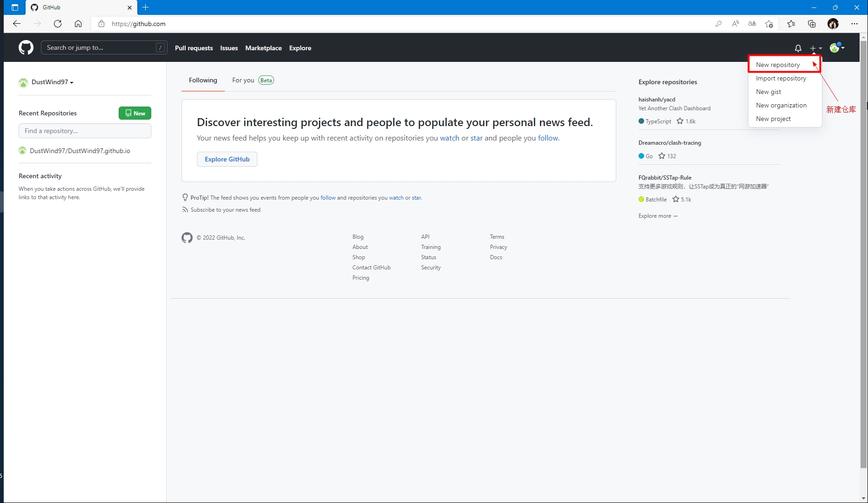Open haishanh/yacd repository link
Screen dimensions: 868x503
(657, 100)
